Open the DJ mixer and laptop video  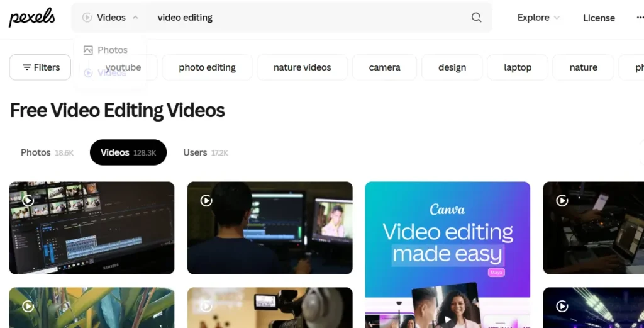coord(594,228)
